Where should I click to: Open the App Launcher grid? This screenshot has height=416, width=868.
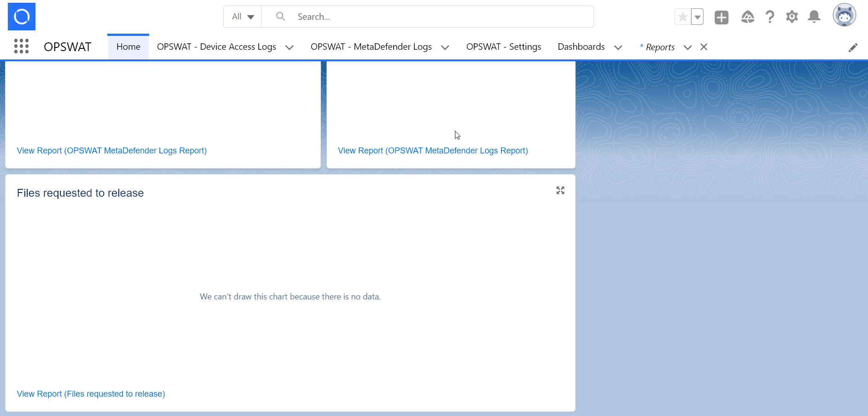(x=21, y=47)
